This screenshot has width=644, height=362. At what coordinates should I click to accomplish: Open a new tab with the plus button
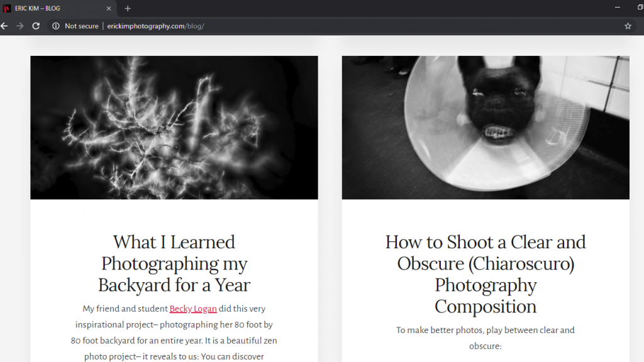click(x=128, y=8)
